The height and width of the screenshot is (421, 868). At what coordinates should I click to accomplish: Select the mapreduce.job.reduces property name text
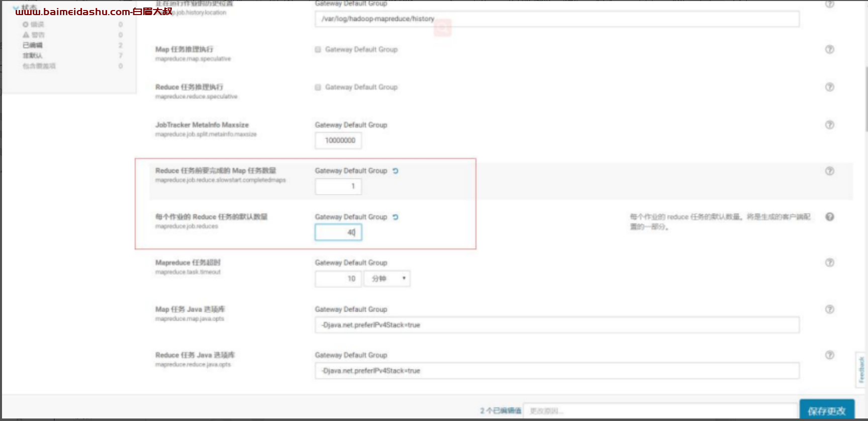(x=186, y=227)
